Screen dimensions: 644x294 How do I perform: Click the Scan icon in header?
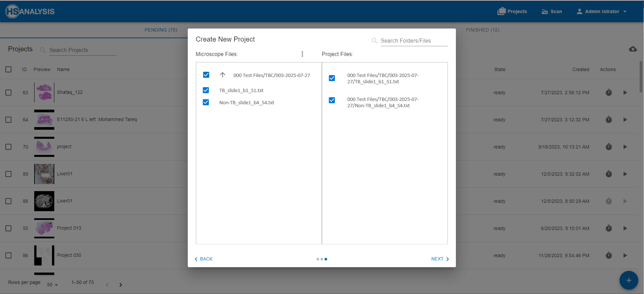tap(545, 11)
